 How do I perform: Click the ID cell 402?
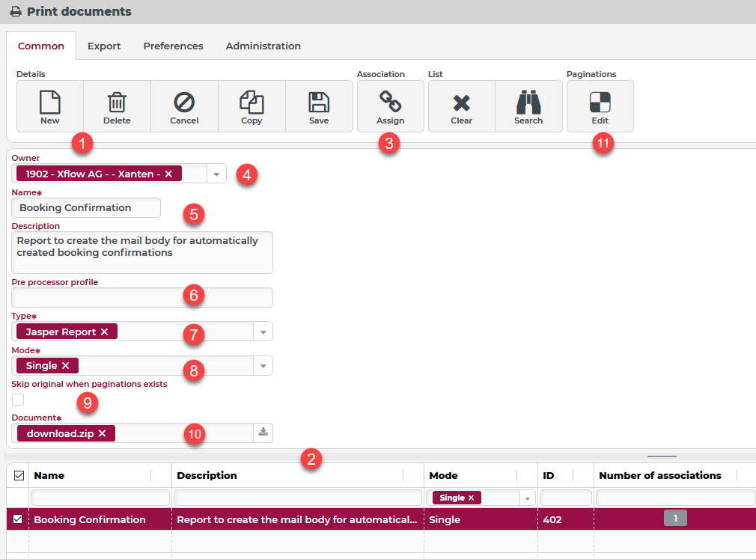(552, 519)
